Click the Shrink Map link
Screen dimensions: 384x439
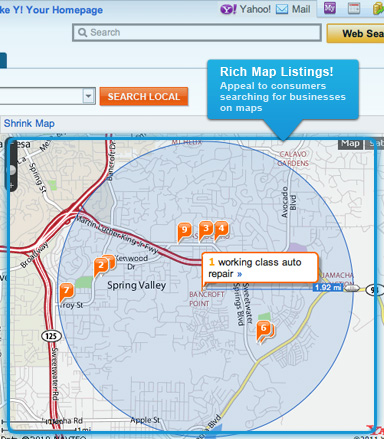pyautogui.click(x=29, y=123)
